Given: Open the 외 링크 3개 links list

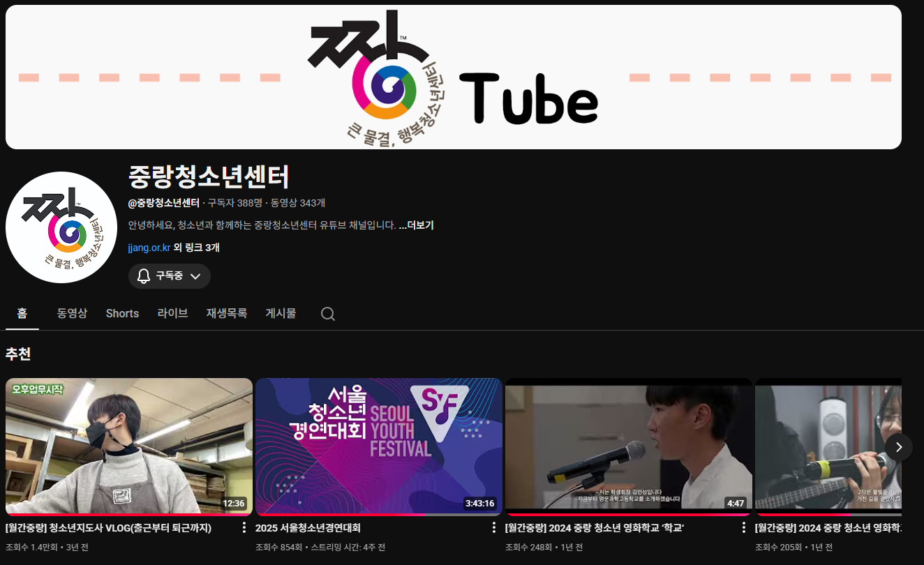Looking at the screenshot, I should click(x=196, y=248).
